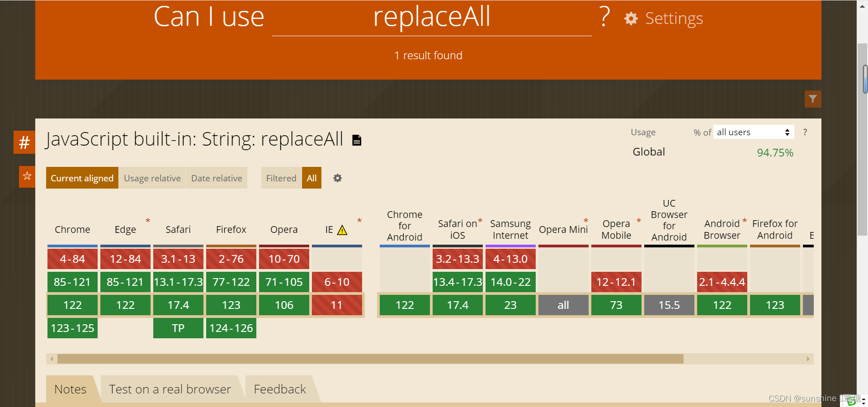Image resolution: width=868 pixels, height=407 pixels.
Task: Click the Chrome column header
Action: (72, 230)
